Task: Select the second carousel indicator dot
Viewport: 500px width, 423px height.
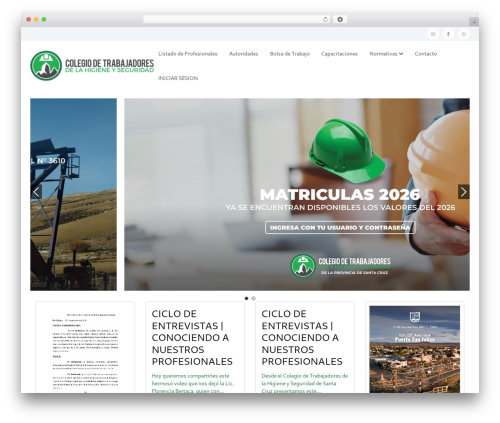Action: pyautogui.click(x=253, y=298)
